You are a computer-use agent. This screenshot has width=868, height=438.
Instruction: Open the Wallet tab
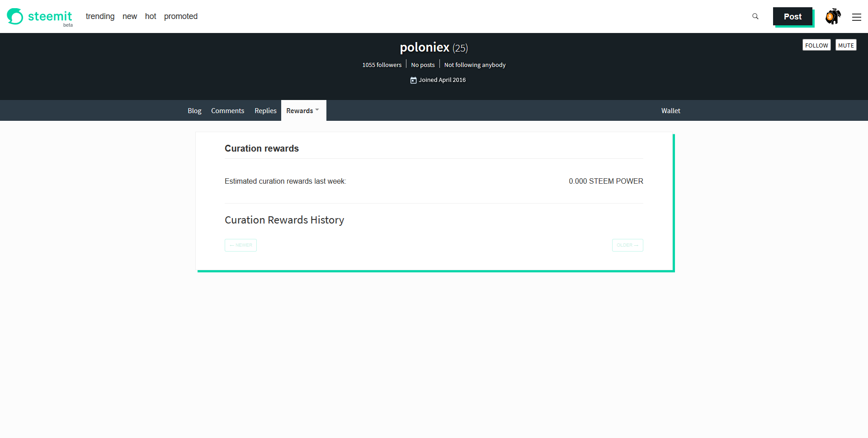tap(670, 110)
